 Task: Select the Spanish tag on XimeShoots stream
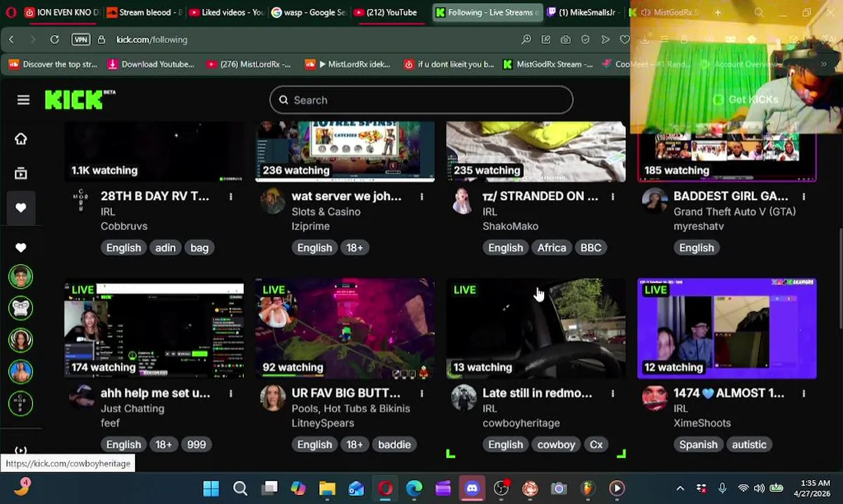(x=698, y=444)
